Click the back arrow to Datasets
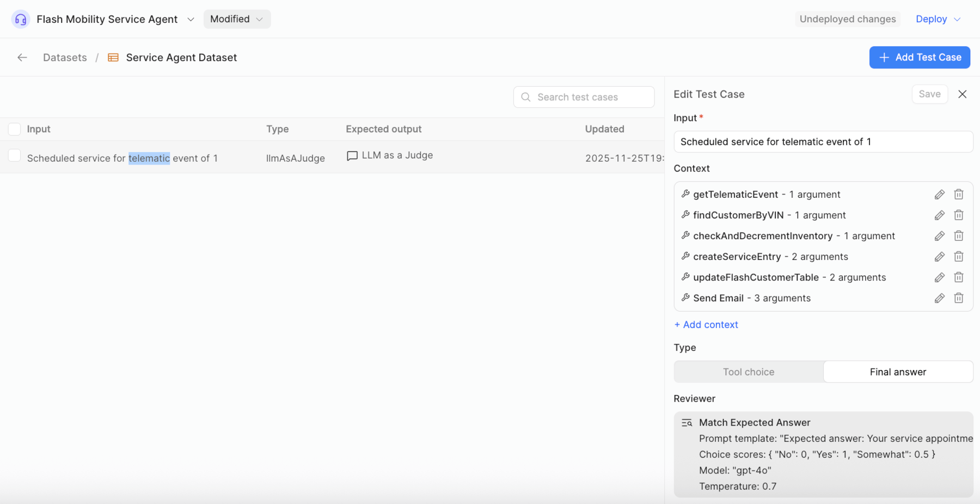 point(22,57)
